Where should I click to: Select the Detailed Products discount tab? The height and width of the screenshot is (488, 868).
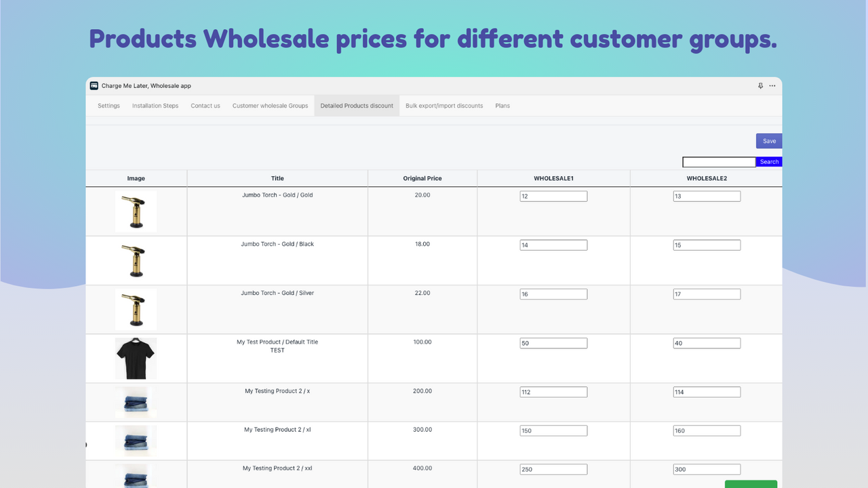click(x=357, y=106)
